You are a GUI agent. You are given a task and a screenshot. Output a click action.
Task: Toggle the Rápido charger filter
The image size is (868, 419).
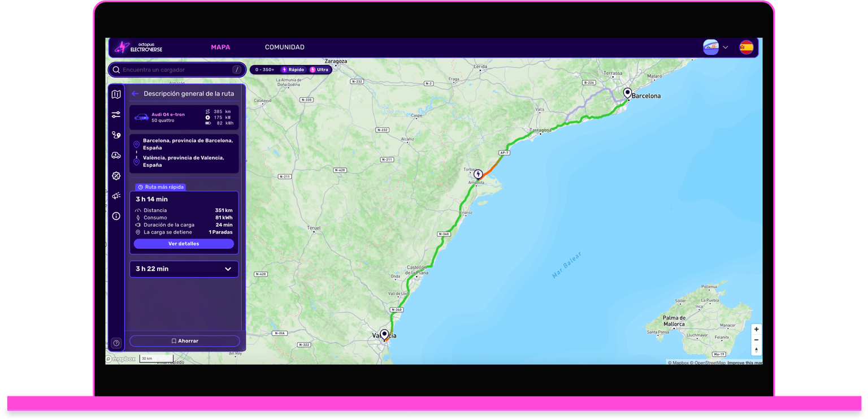[x=293, y=70]
